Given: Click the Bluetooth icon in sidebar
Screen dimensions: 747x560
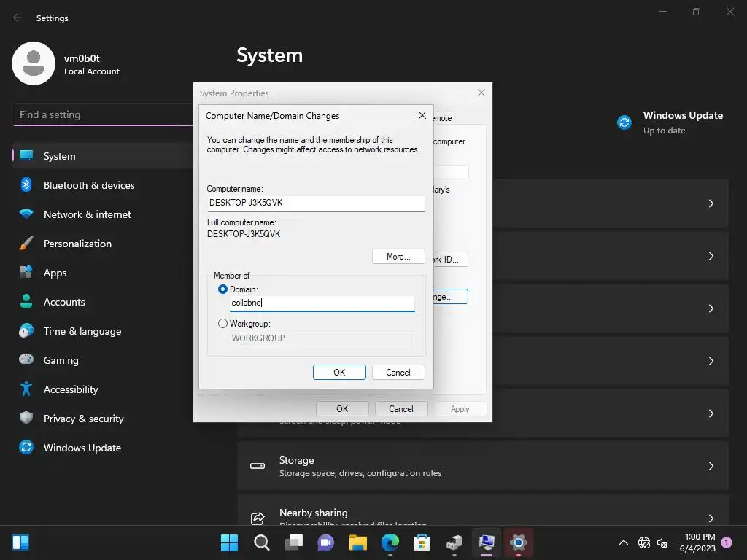Looking at the screenshot, I should (x=26, y=184).
